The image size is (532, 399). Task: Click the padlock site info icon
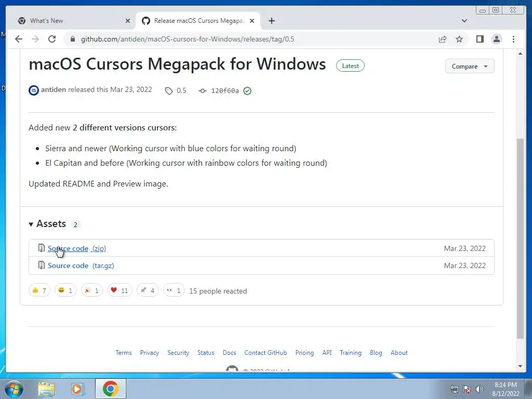click(x=72, y=39)
